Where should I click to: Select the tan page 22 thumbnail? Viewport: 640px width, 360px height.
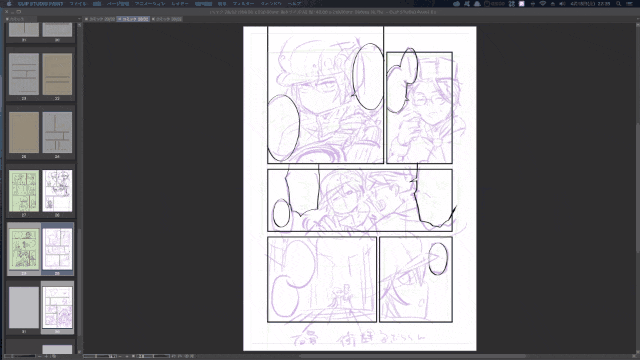(57, 74)
